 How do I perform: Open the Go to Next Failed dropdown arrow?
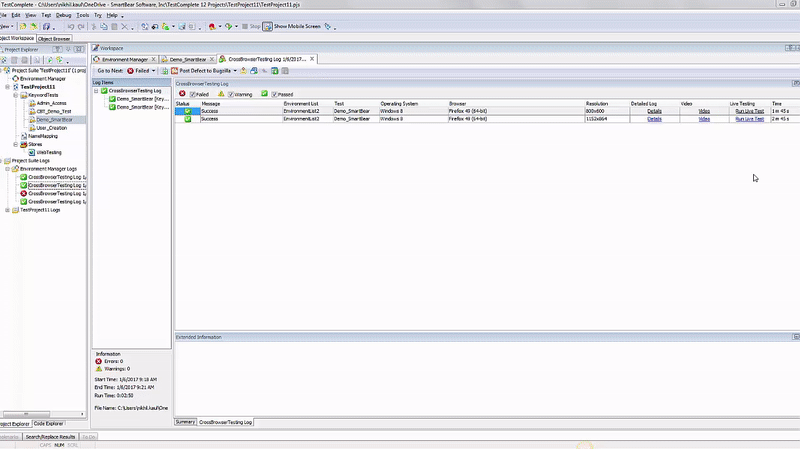(155, 71)
